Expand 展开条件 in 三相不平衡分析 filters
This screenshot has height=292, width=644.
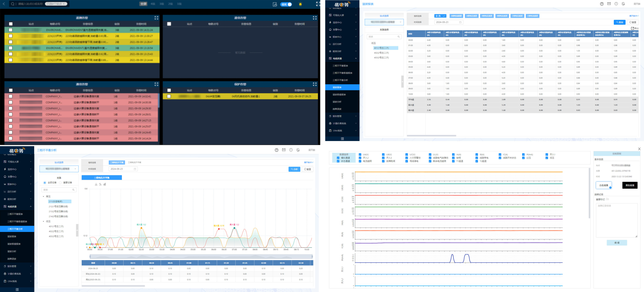pyautogui.click(x=308, y=162)
